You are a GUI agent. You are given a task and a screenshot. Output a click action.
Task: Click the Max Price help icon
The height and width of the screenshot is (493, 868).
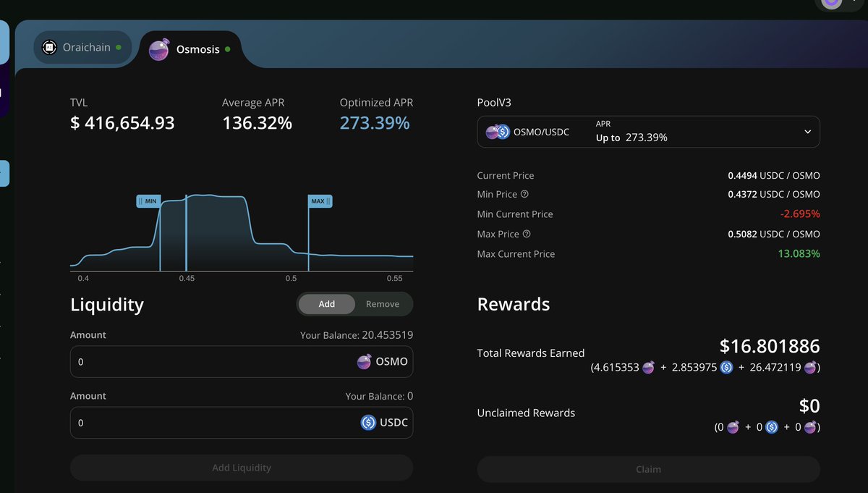pos(526,234)
